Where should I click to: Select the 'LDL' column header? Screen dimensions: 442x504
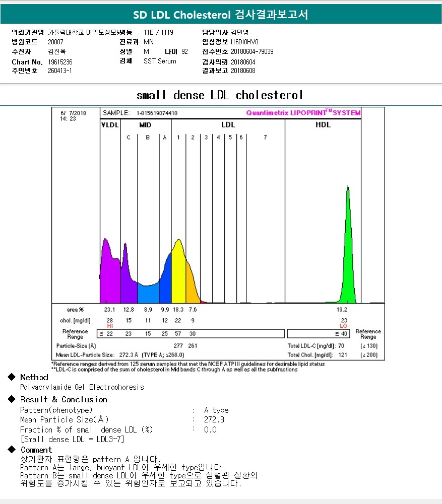click(x=228, y=125)
